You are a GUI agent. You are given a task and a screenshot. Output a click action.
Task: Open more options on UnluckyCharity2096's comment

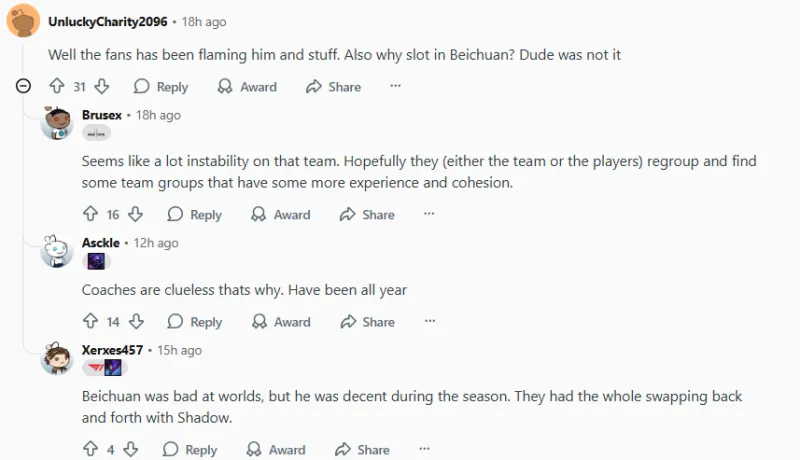click(x=395, y=87)
